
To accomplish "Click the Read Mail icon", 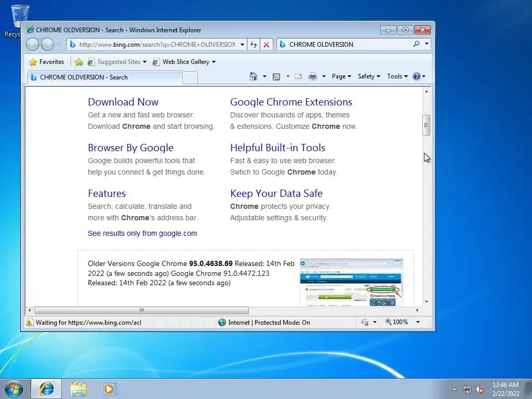I will pyautogui.click(x=298, y=76).
